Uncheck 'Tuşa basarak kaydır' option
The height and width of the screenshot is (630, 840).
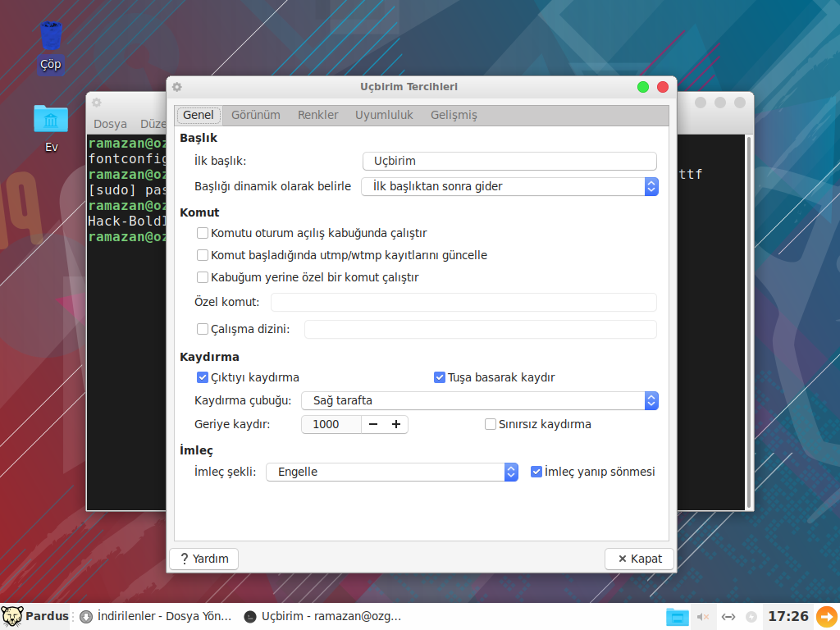[x=440, y=377]
